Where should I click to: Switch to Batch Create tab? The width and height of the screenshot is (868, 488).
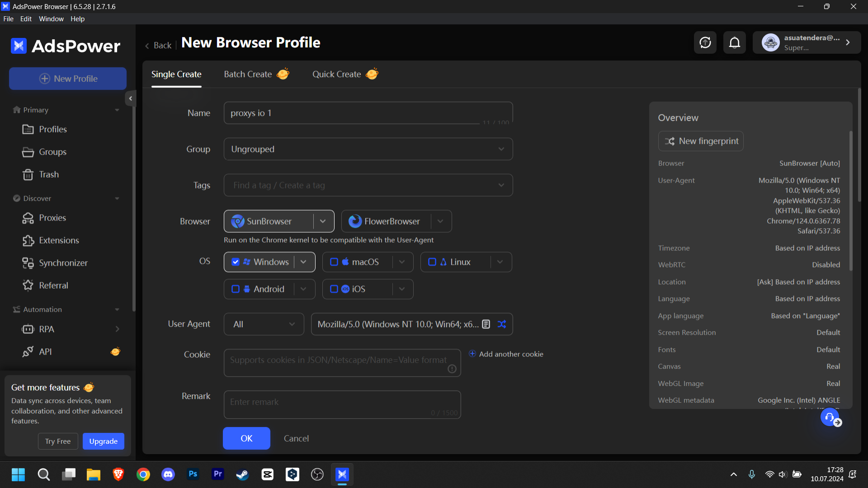coord(256,74)
